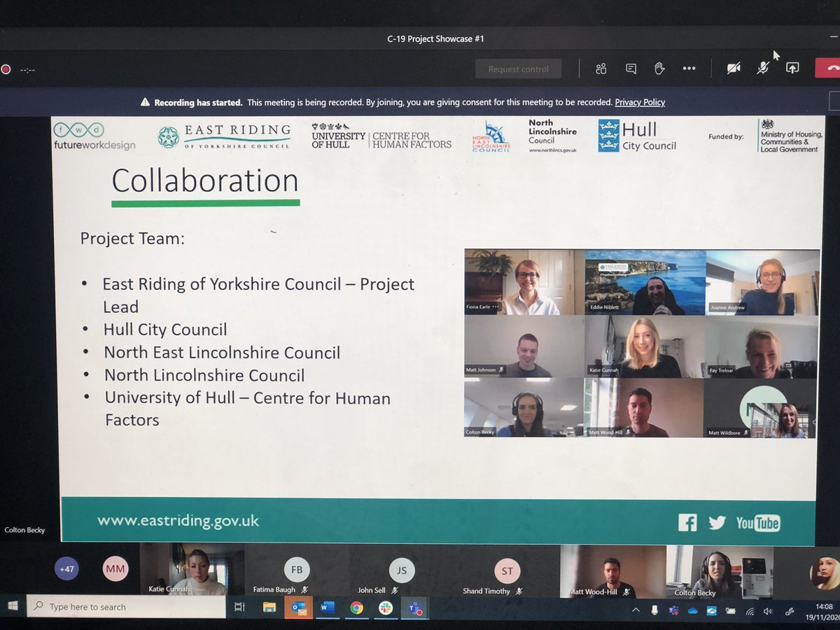The height and width of the screenshot is (630, 840).
Task: Click the Hull City Council logo
Action: pos(637,136)
